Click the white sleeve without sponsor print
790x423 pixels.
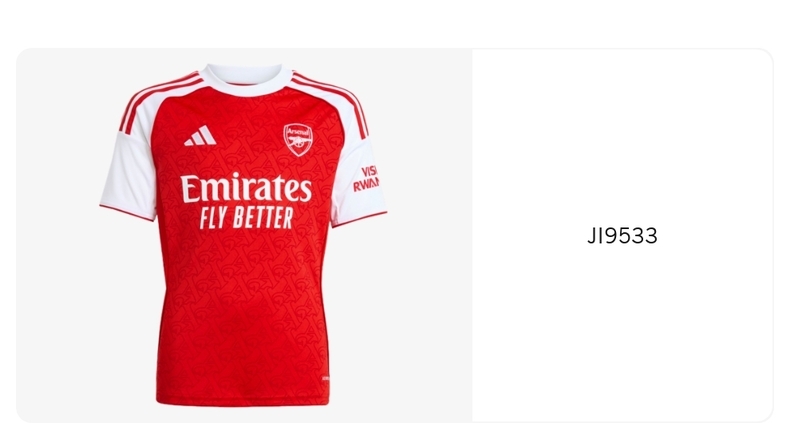128,171
